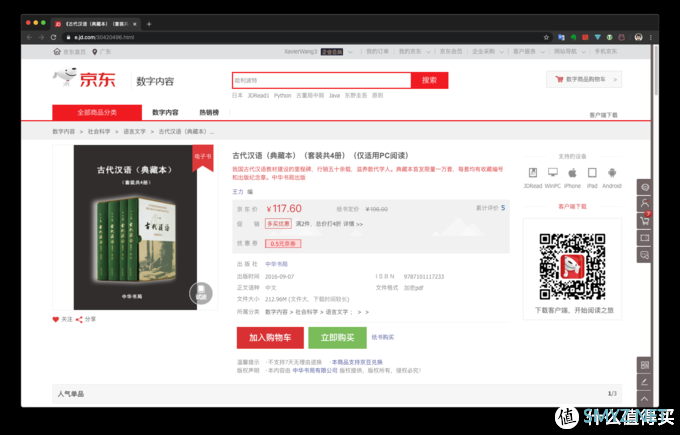Focus the search input field
The width and height of the screenshot is (680, 435).
point(321,80)
